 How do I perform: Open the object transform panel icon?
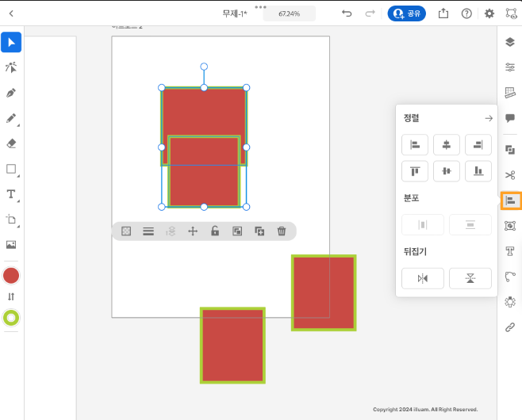[509, 226]
